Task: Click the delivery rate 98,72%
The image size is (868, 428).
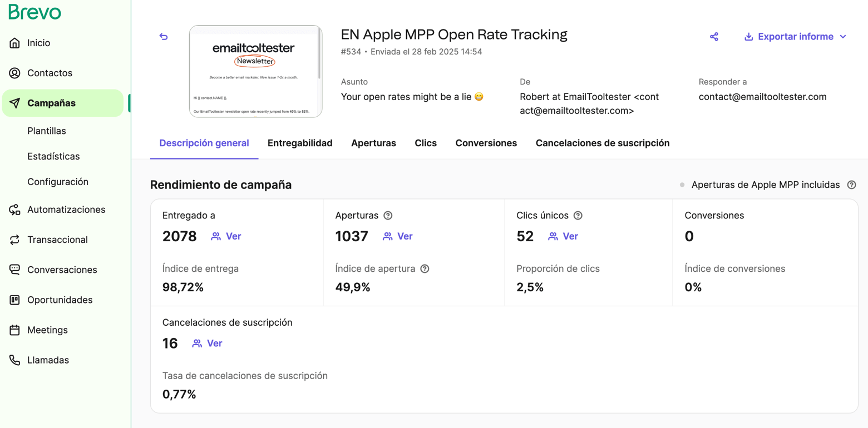Action: [183, 287]
